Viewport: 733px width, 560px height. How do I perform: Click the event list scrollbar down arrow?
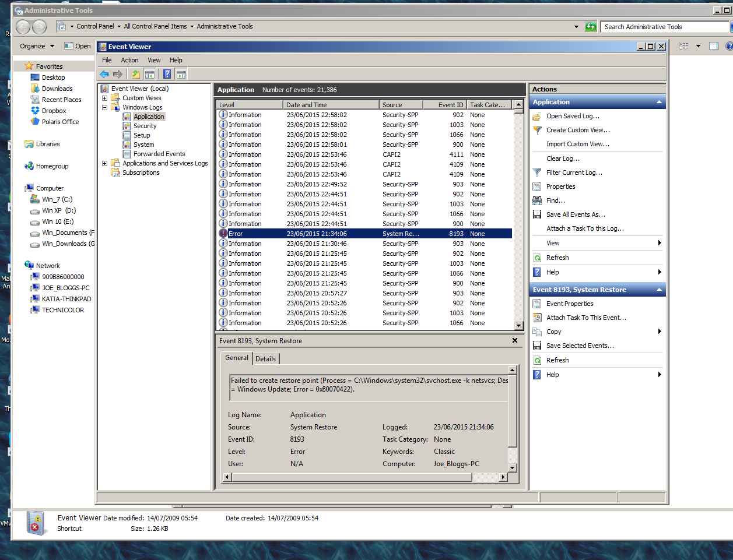tap(519, 326)
